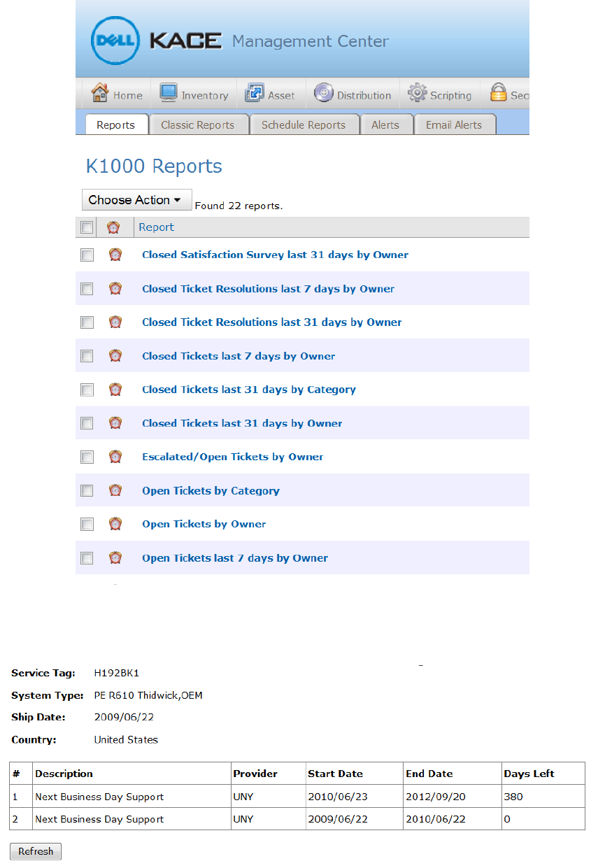
Task: Click schedule clock for Open Tickets last 7 days
Action: click(x=115, y=557)
